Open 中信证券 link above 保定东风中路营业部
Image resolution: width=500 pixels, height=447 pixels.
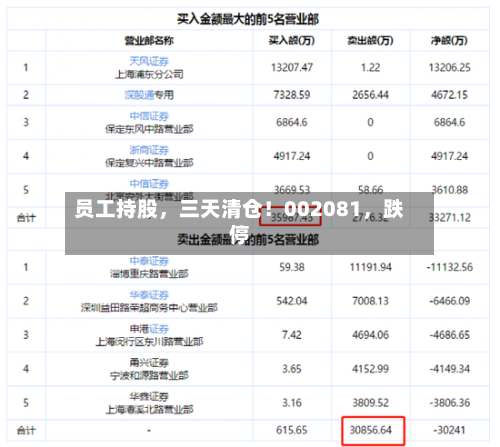click(x=149, y=116)
